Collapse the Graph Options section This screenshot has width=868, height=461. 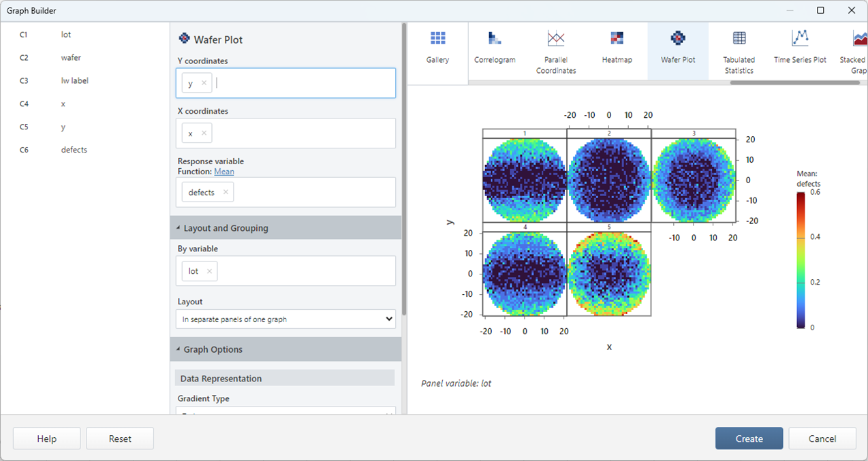[179, 349]
